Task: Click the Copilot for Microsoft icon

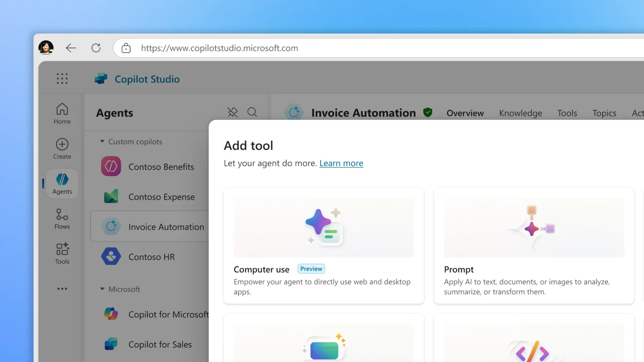Action: tap(111, 314)
